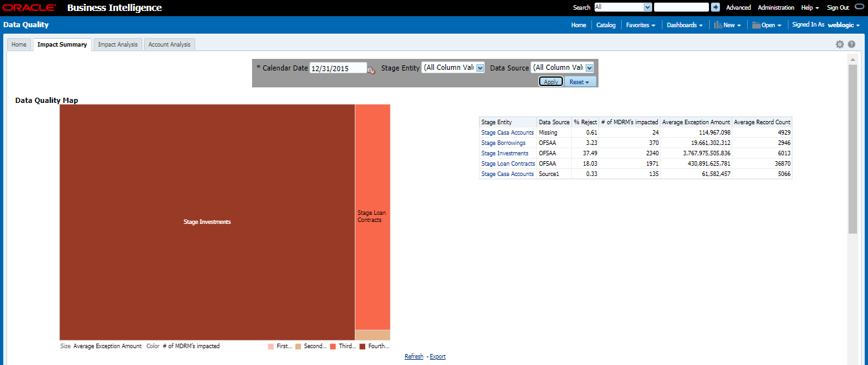Switch to the Impact Analysis tab
This screenshot has height=365, width=868.
[x=118, y=45]
